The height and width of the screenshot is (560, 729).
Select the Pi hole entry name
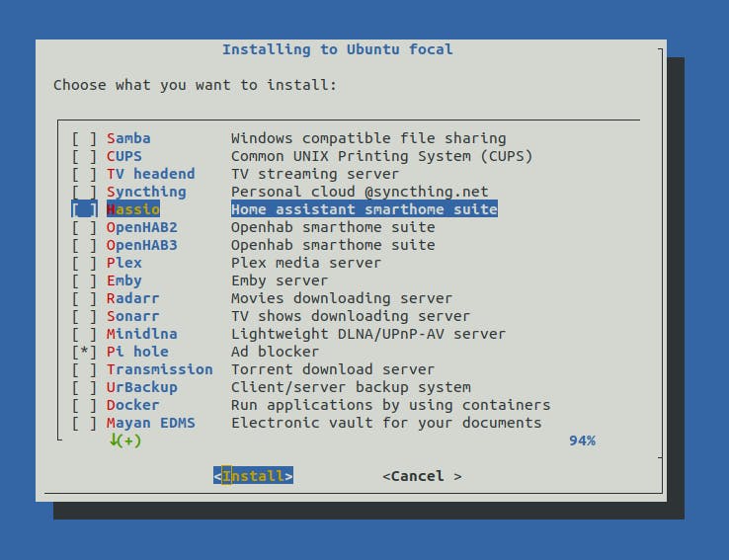[x=137, y=352]
